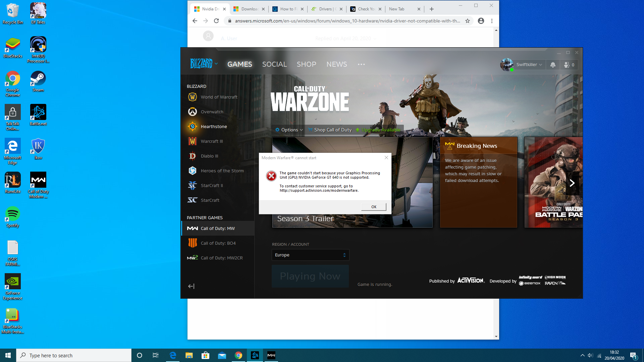
Task: Select the Spotify desktop icon
Action: click(13, 217)
